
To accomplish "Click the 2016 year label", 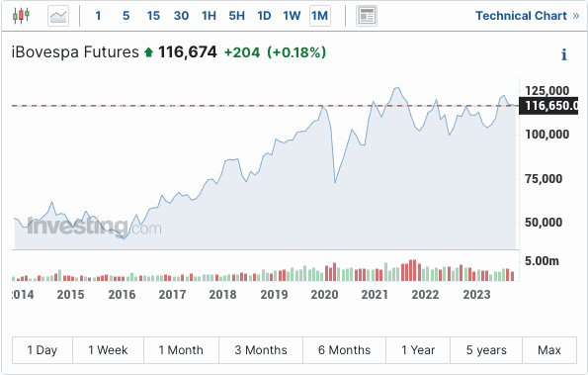I will point(122,295).
